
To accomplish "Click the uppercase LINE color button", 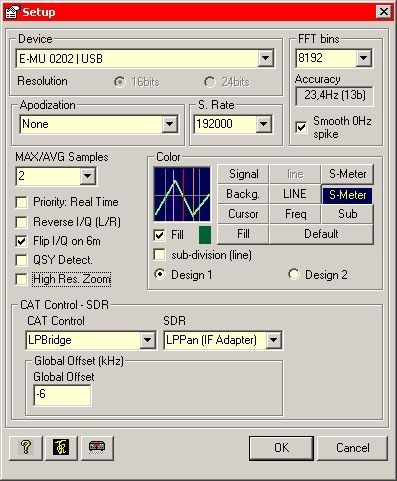I will click(295, 194).
